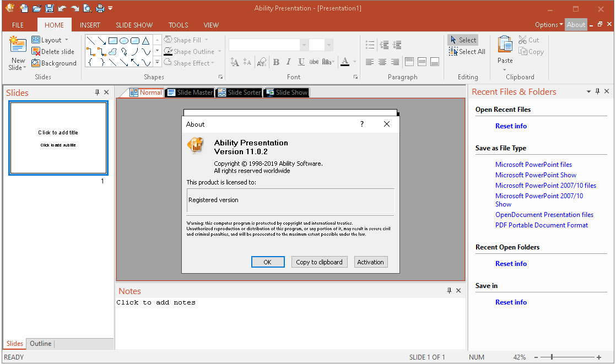Click the Increase Indent icon
616x364 pixels.
[397, 45]
